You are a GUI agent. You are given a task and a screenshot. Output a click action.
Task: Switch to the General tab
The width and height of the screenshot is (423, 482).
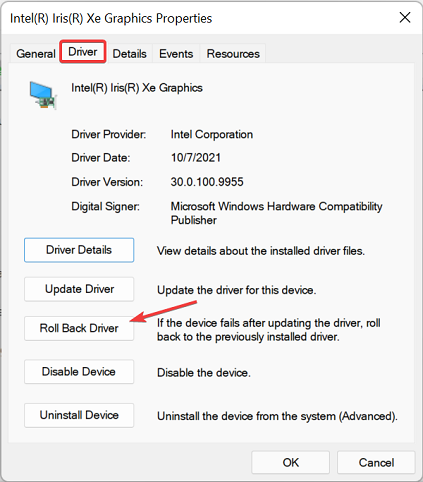tap(36, 54)
